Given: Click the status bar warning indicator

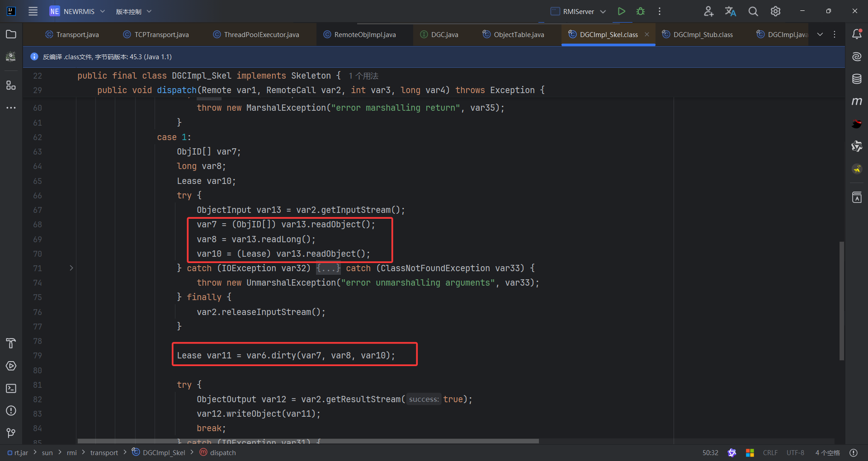Looking at the screenshot, I should (x=854, y=453).
